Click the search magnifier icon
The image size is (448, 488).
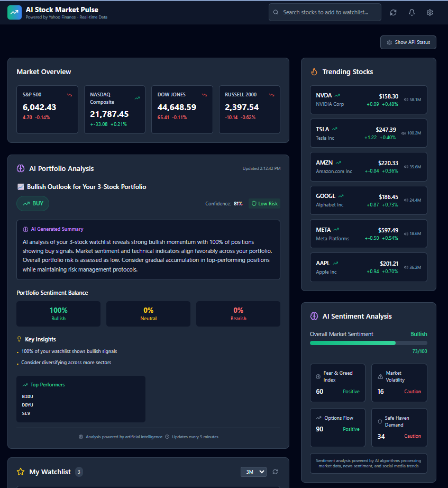point(276,13)
